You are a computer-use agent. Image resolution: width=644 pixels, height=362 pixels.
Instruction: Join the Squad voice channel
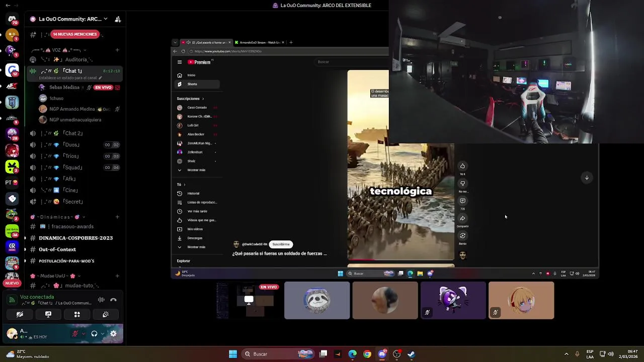[75, 167]
